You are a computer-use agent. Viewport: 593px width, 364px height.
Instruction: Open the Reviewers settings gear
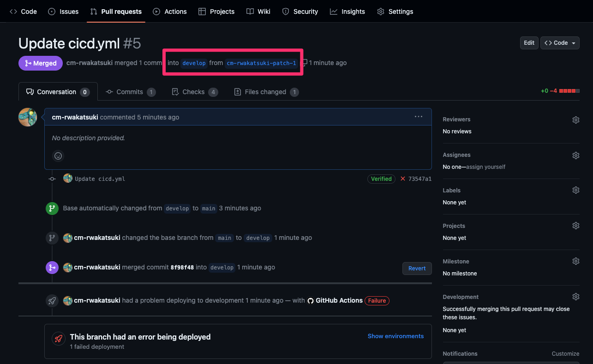click(575, 119)
